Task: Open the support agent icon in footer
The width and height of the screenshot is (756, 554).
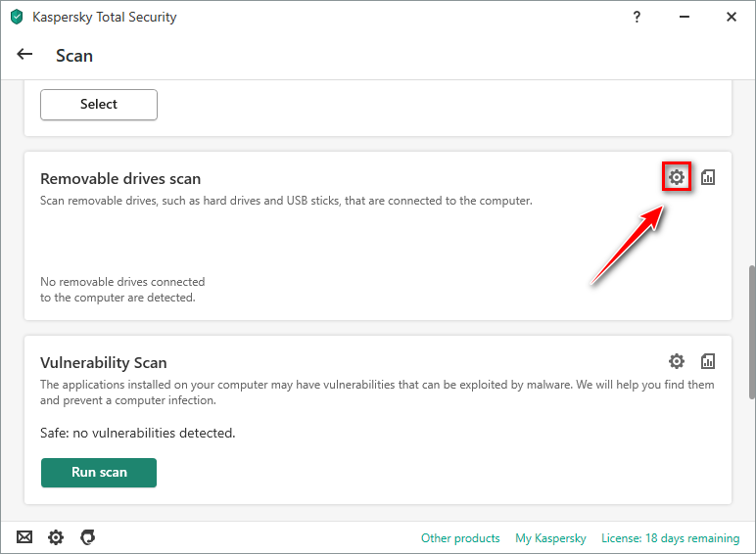Action: coord(88,536)
